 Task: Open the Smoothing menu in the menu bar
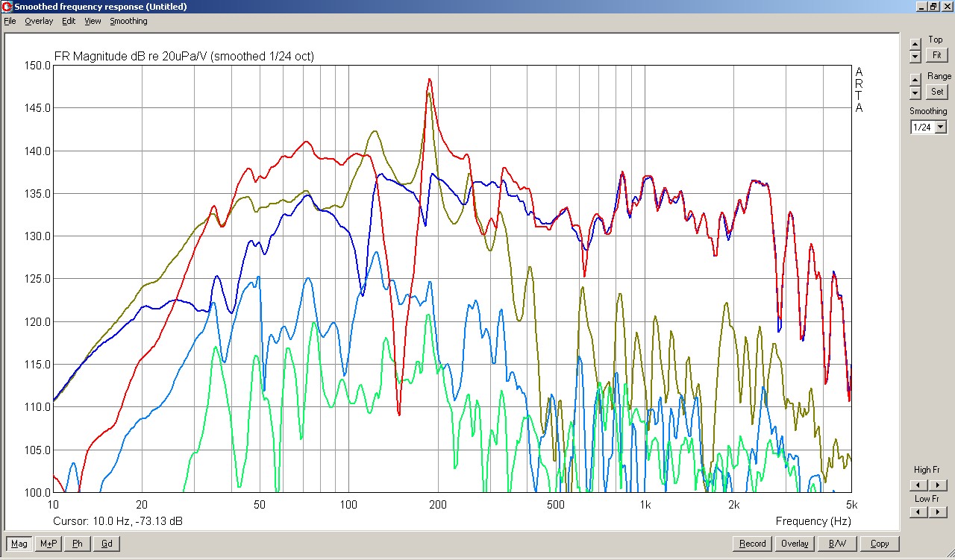(x=128, y=21)
